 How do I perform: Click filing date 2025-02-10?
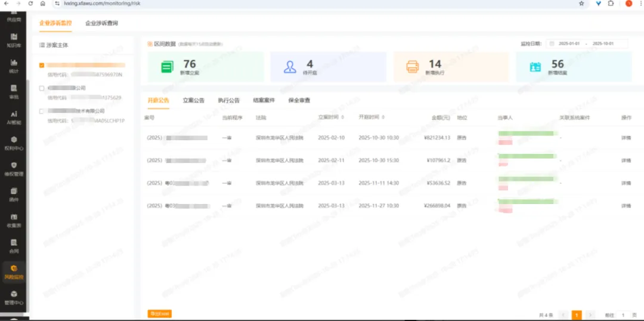[x=332, y=138]
